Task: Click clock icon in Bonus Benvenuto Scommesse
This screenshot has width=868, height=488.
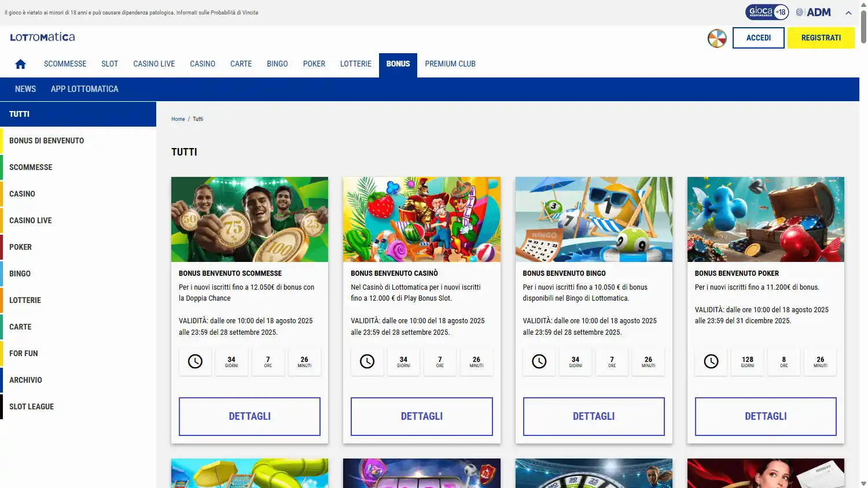Action: (195, 361)
